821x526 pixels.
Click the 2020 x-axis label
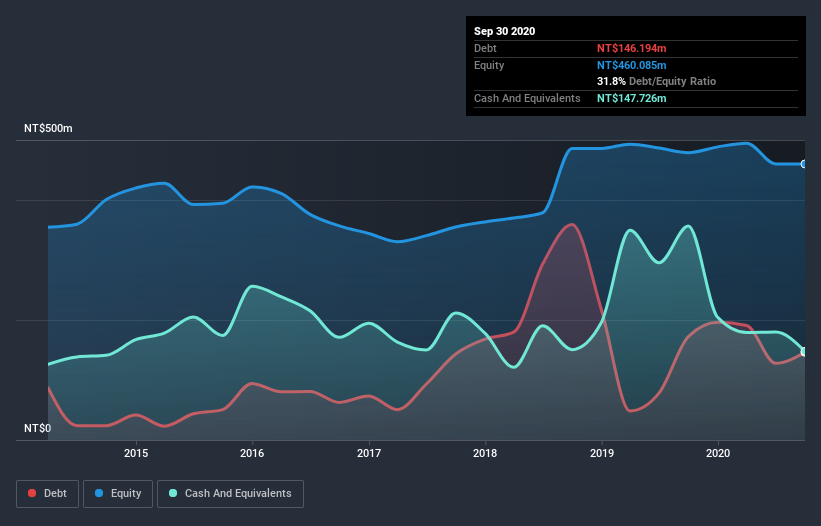[x=718, y=453]
